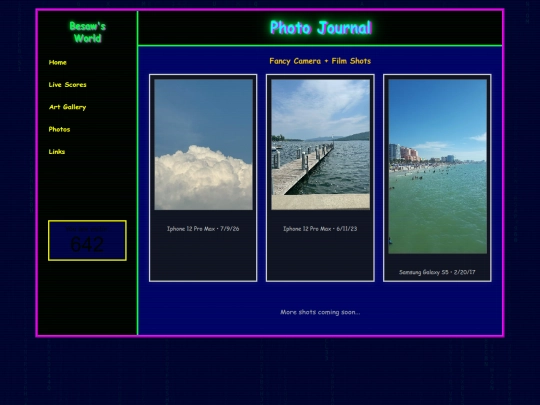Select the Photos sidebar link

point(59,129)
